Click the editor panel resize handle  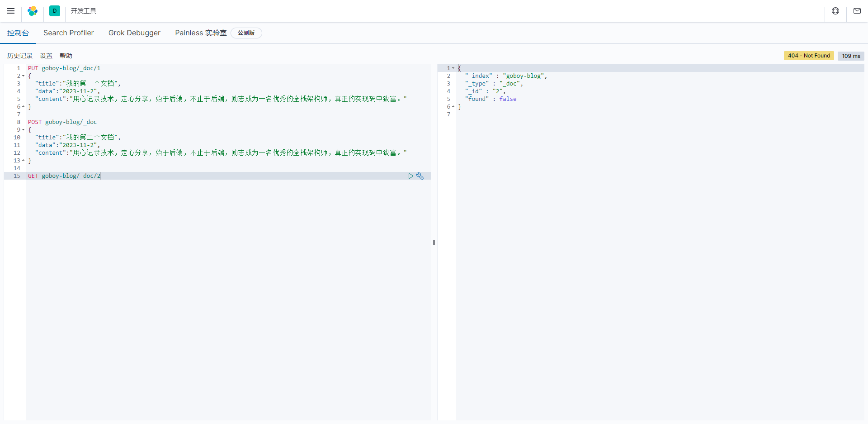point(434,243)
